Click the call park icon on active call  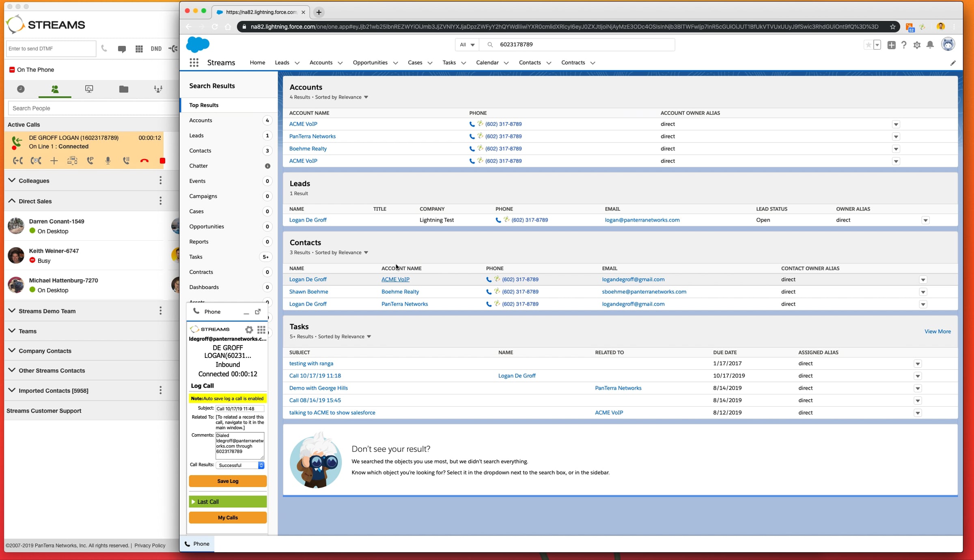click(90, 161)
